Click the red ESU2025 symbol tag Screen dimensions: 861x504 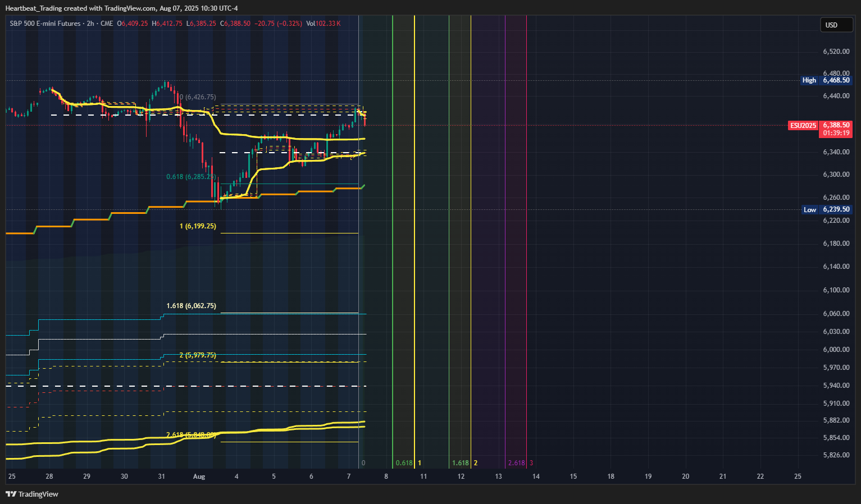pyautogui.click(x=803, y=125)
